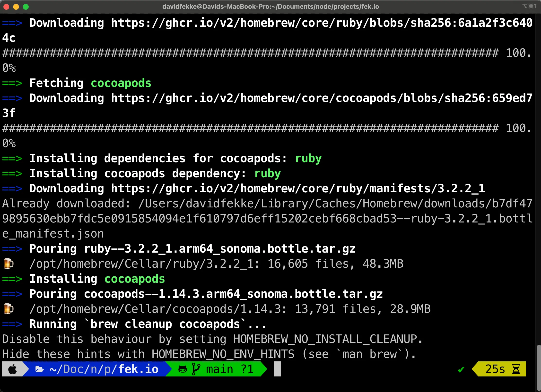Image resolution: width=541 pixels, height=392 pixels.
Task: Click the ruby blobs sha256 download URL
Action: click(322, 23)
